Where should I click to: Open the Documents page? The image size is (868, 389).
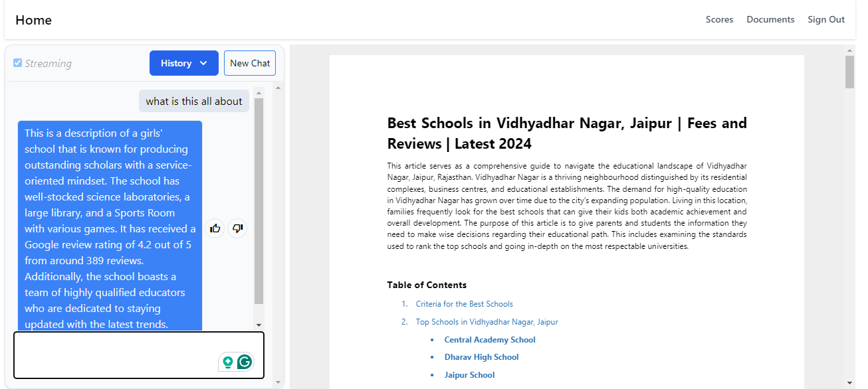(x=770, y=19)
